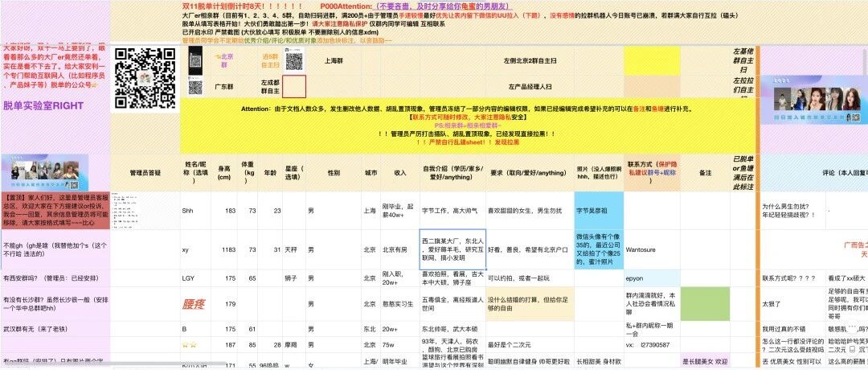The width and height of the screenshot is (868, 370).
Task: Select the 身高 (cm) column header
Action: click(x=224, y=173)
